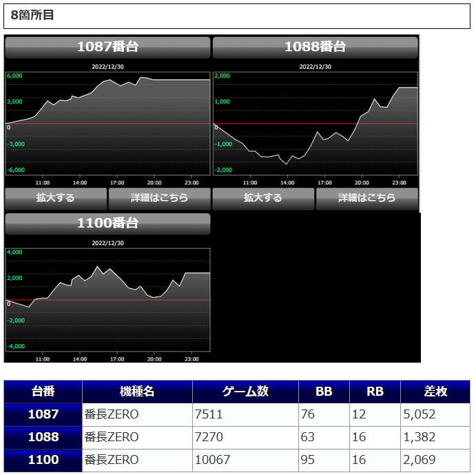Click 差枚 value 2,069
The height and width of the screenshot is (475, 476).
click(420, 460)
